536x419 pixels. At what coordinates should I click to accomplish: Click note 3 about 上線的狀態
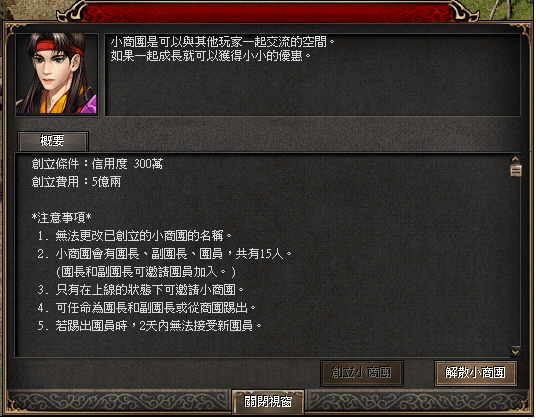click(141, 290)
